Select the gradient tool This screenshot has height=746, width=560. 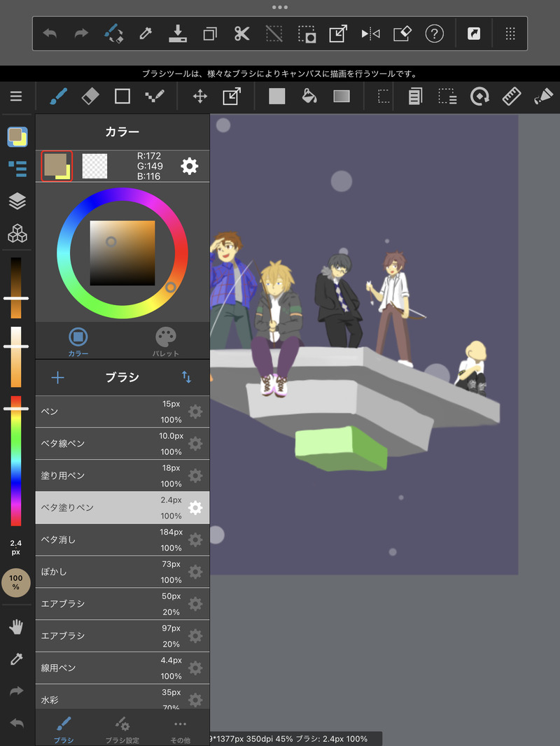point(342,96)
